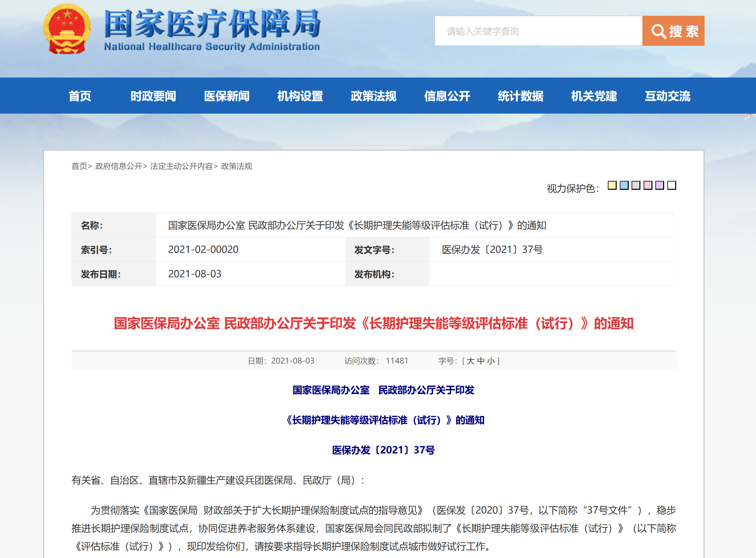Click the blue heading 《长期护理失能等级评估标准（试行）》的通知
Image resolution: width=756 pixels, height=558 pixels.
point(385,420)
